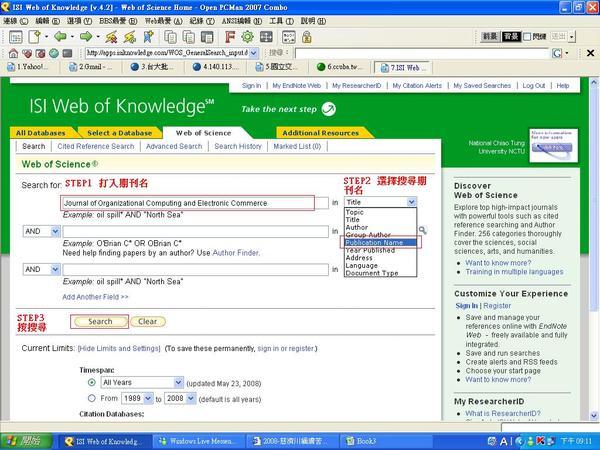Click the Take the next step arrow icon
The width and height of the screenshot is (600, 450).
point(328,109)
